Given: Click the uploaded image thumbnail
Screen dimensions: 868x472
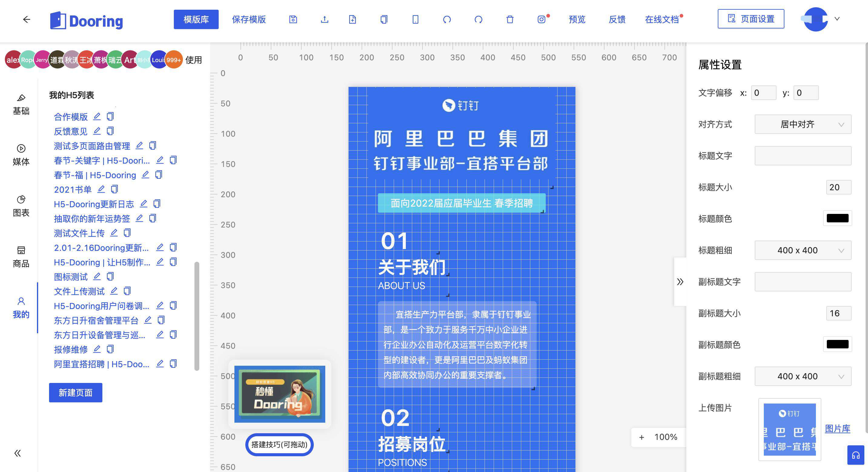Looking at the screenshot, I should tap(790, 429).
